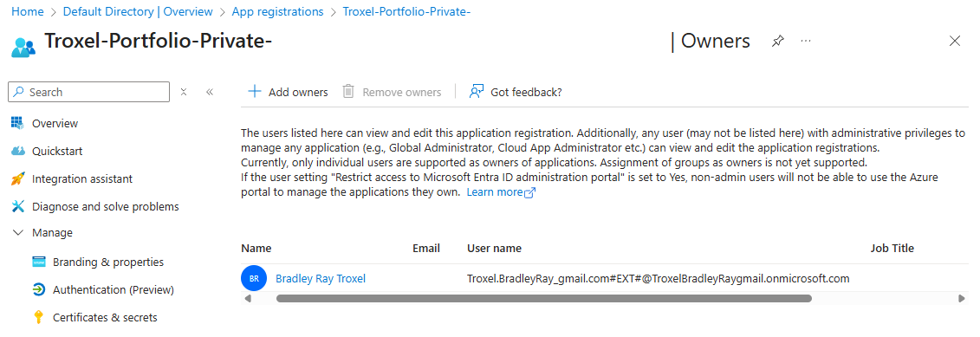Open Quickstart in sidebar menu
980x337 pixels.
(57, 152)
